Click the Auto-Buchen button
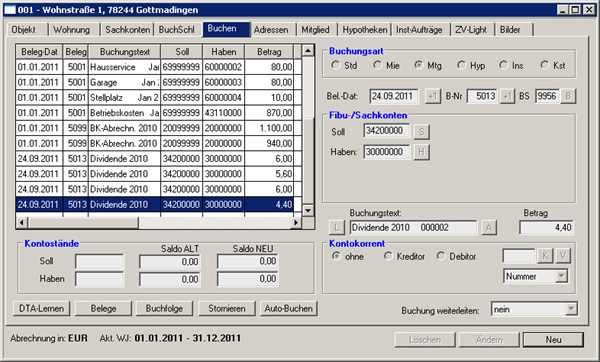This screenshot has width=600, height=362. (289, 308)
